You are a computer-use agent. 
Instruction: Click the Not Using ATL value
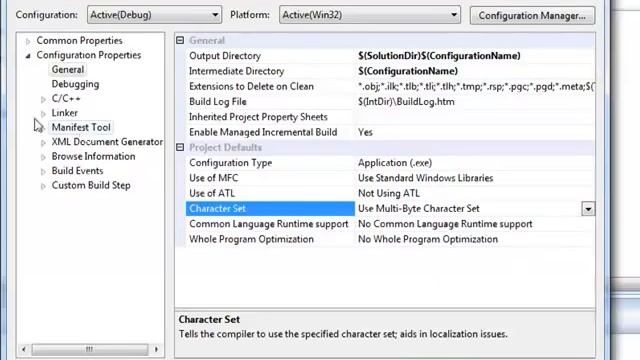(389, 193)
